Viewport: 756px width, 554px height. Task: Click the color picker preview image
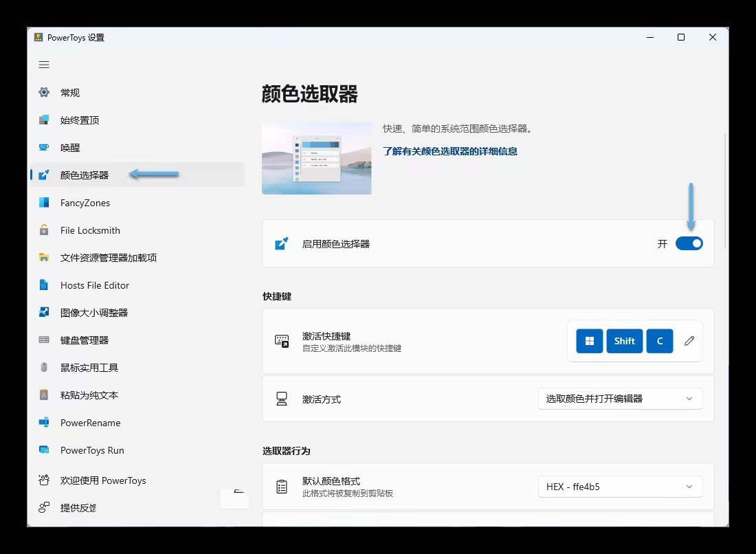point(316,157)
